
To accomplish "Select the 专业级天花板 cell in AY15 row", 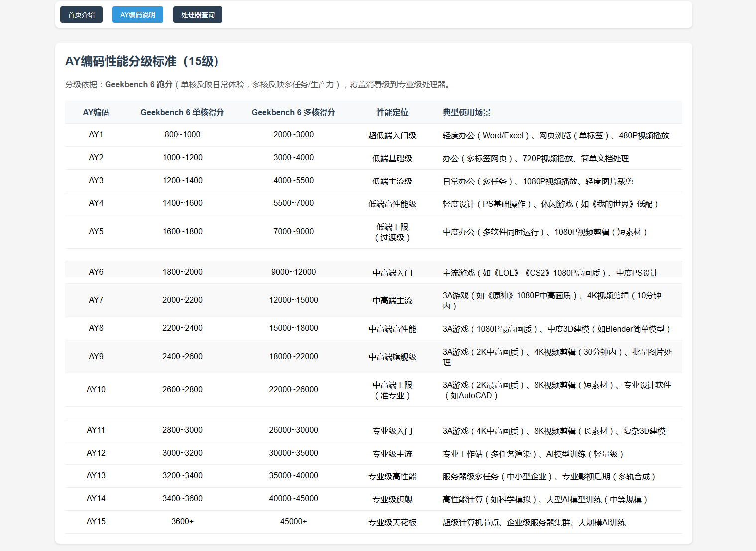I will (392, 522).
